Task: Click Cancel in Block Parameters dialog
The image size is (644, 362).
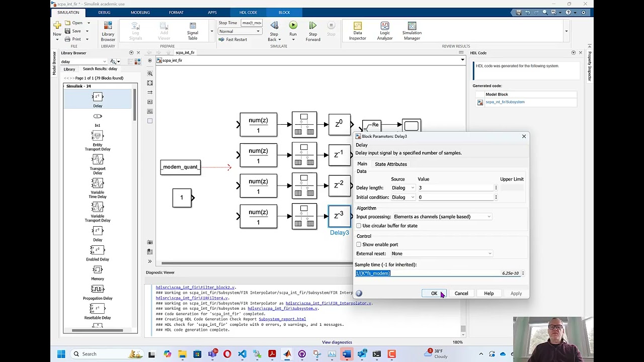Action: pos(461,293)
